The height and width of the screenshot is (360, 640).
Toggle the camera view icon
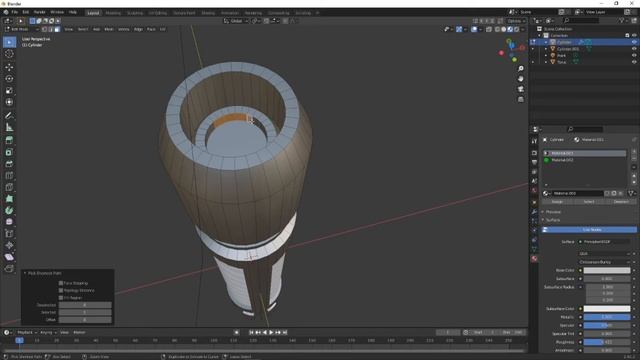coord(520,89)
